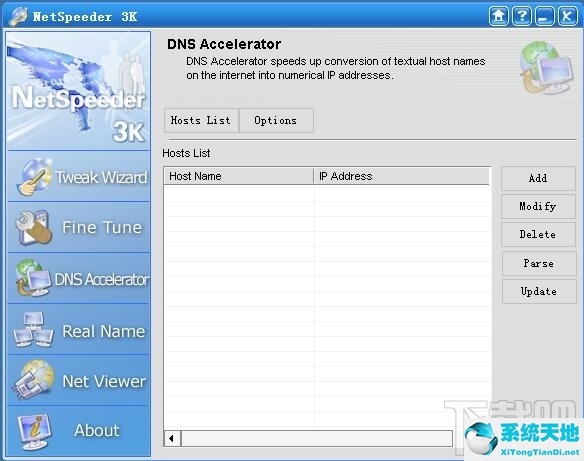This screenshot has width=584, height=461.
Task: Click the Delete host button
Action: [539, 234]
